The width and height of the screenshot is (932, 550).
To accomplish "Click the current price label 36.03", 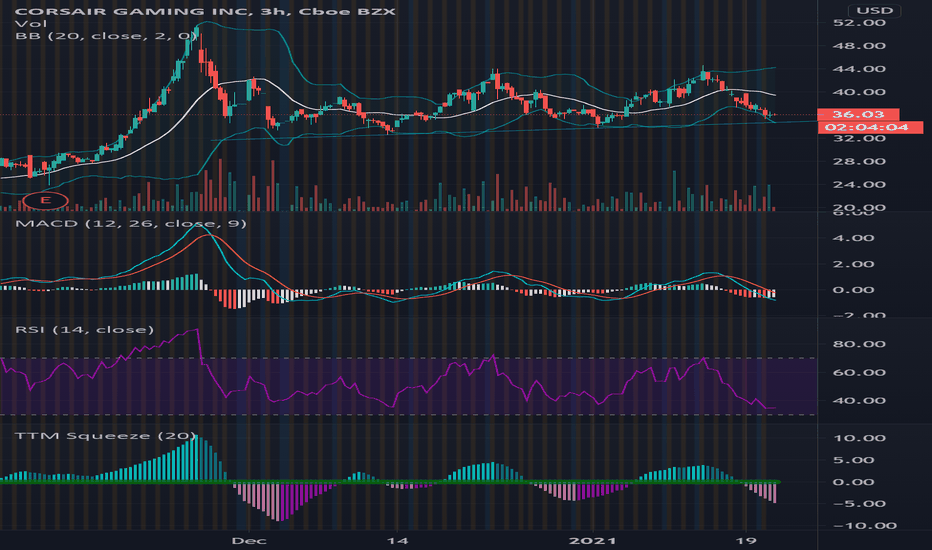I will [858, 114].
